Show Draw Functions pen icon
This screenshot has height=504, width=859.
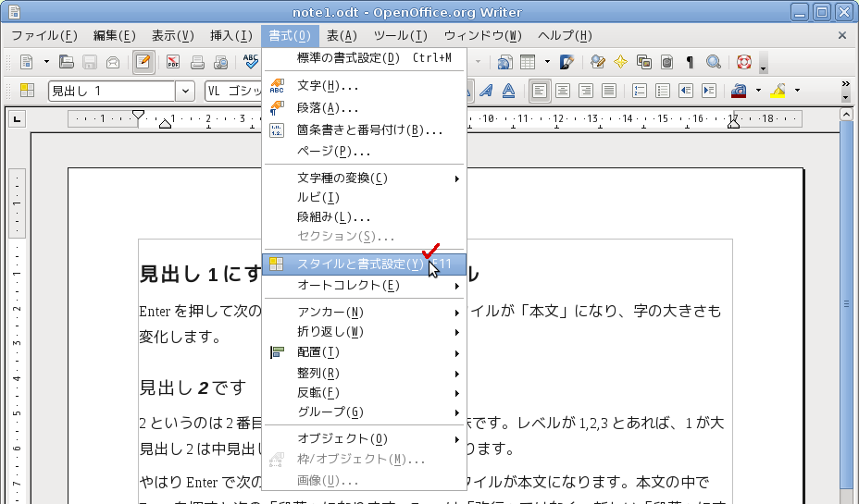pos(566,62)
